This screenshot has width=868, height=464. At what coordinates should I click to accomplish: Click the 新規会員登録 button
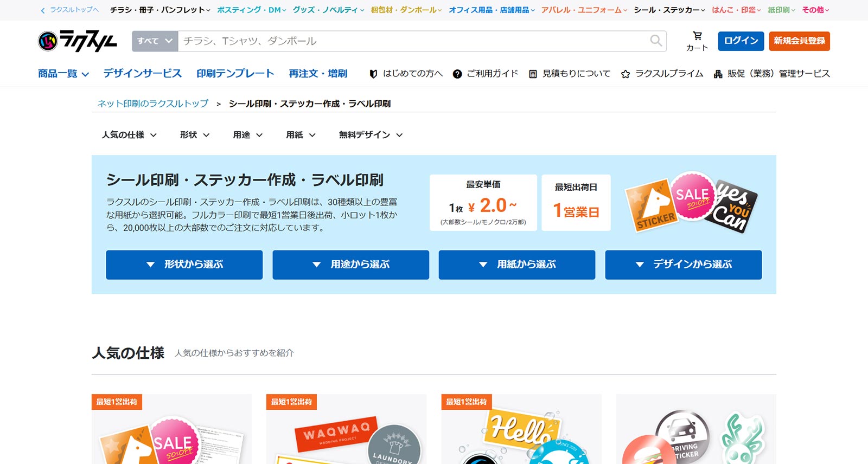click(x=799, y=41)
